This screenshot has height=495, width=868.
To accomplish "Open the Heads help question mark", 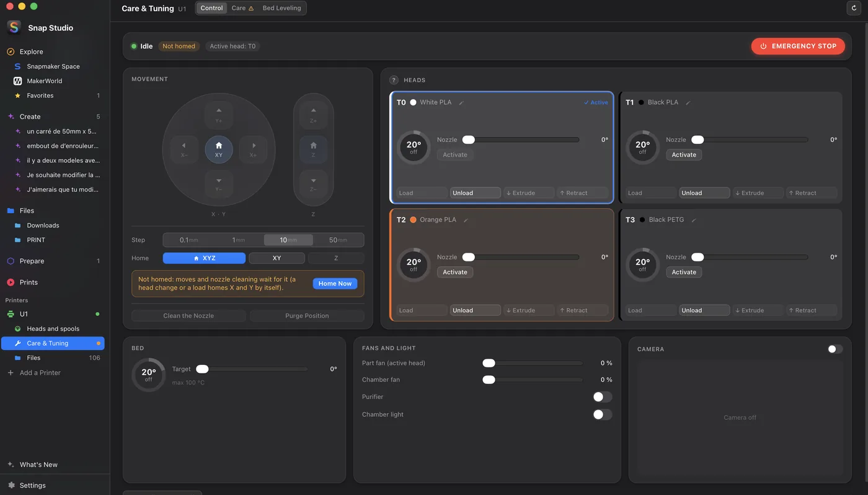I will (x=394, y=80).
